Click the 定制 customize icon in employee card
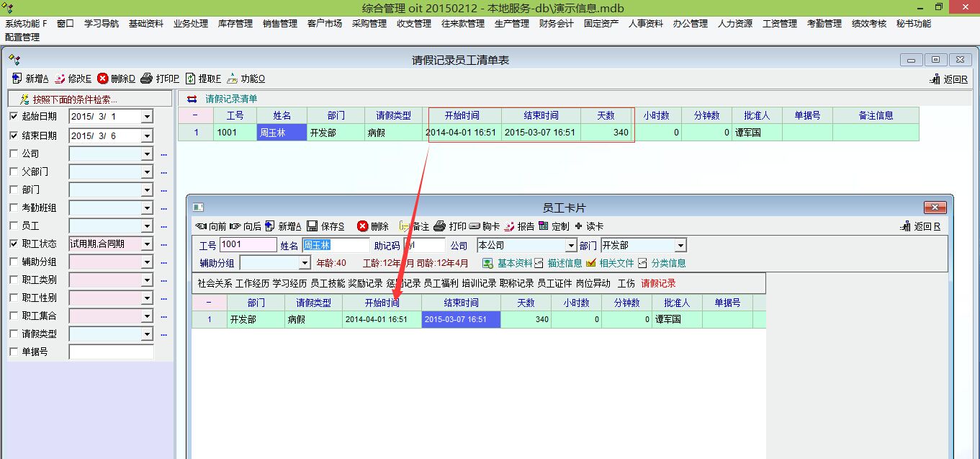This screenshot has width=980, height=459. coord(544,226)
